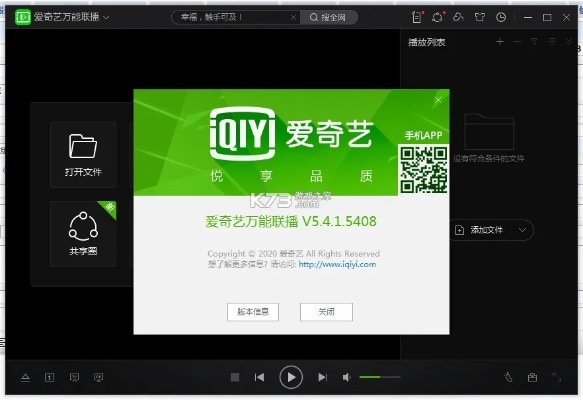Click the 没有符合条件的文件 message
This screenshot has height=400, width=583.
pyautogui.click(x=489, y=159)
